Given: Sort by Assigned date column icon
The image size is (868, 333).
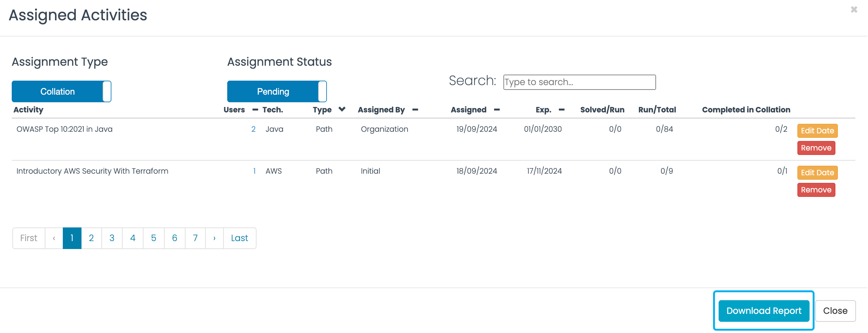Looking at the screenshot, I should (x=497, y=110).
